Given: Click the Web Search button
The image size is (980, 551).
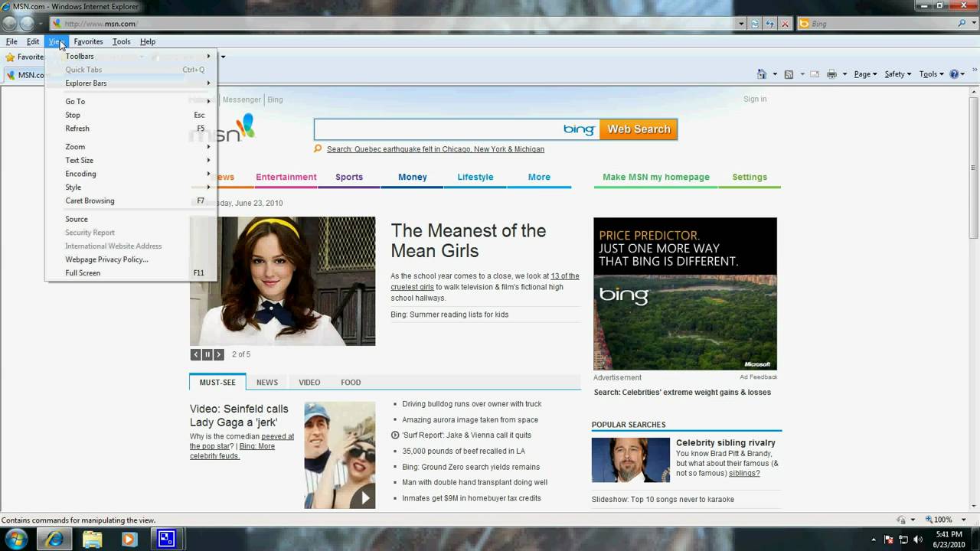Looking at the screenshot, I should pyautogui.click(x=639, y=129).
